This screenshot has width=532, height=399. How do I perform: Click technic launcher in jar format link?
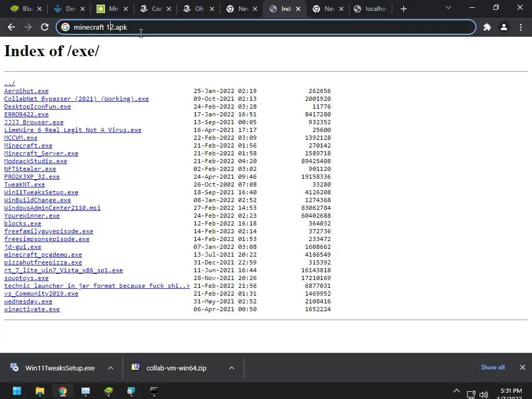tap(97, 286)
